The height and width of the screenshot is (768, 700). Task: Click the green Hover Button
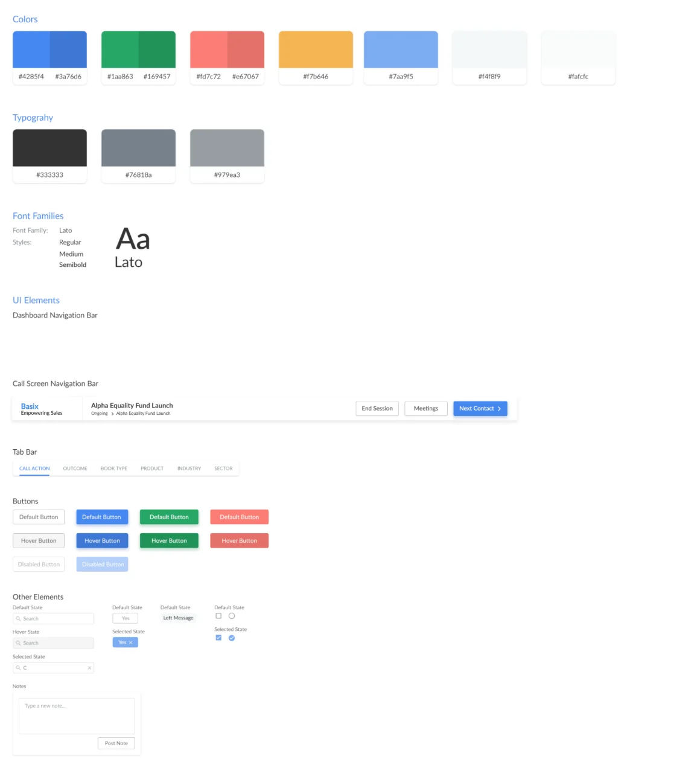point(169,541)
